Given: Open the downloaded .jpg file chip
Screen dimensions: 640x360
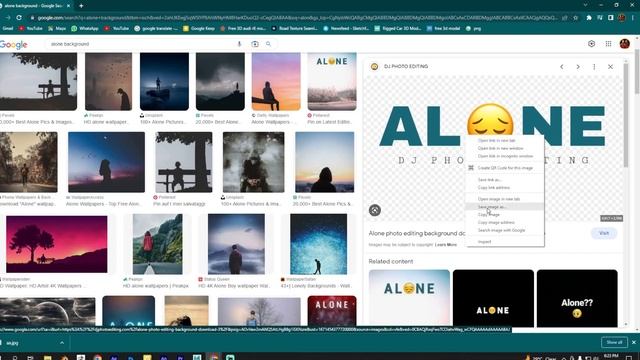Looking at the screenshot, I should point(29,343).
